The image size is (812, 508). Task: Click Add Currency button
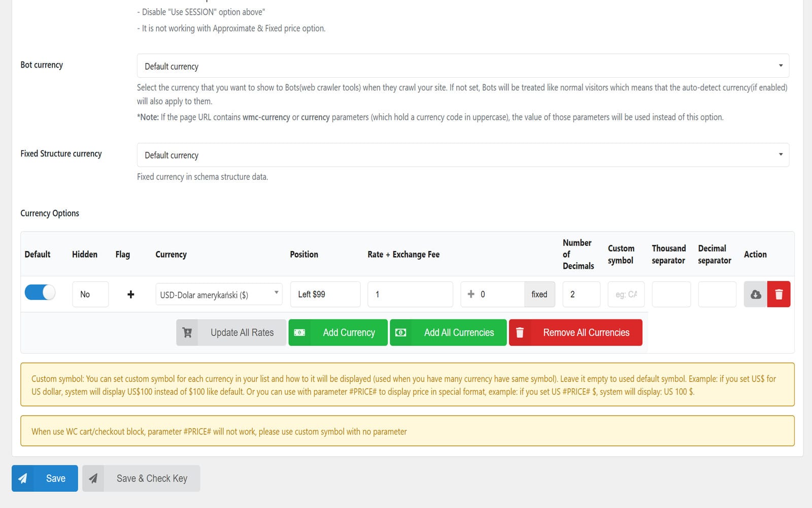point(338,333)
